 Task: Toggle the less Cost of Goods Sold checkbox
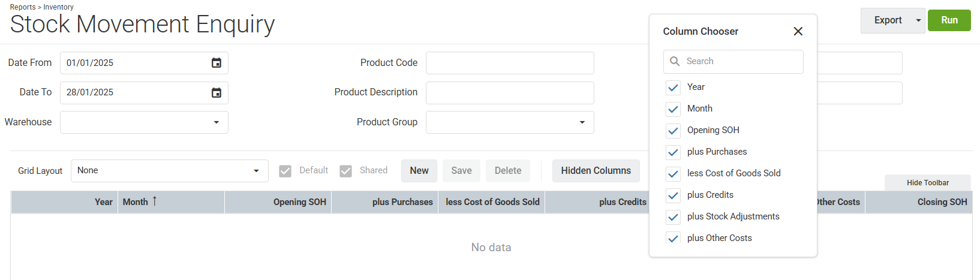click(673, 174)
